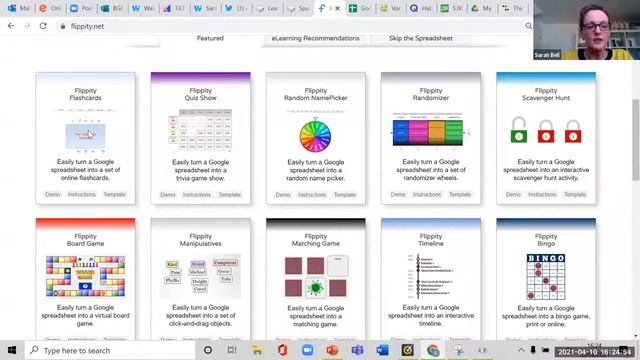Go back in the browser
640x360 pixels.
(11, 26)
